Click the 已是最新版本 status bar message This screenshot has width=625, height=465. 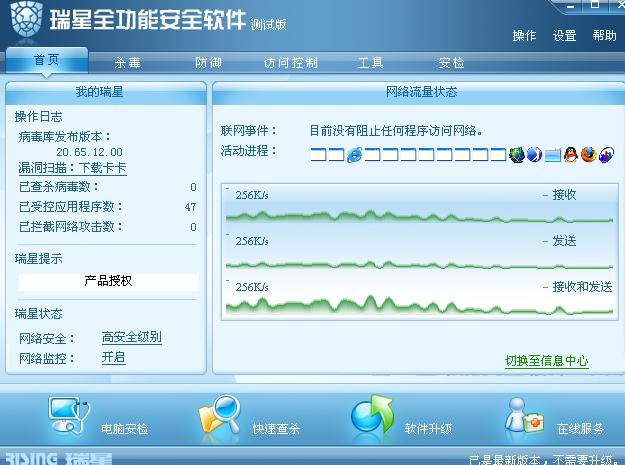[546, 459]
